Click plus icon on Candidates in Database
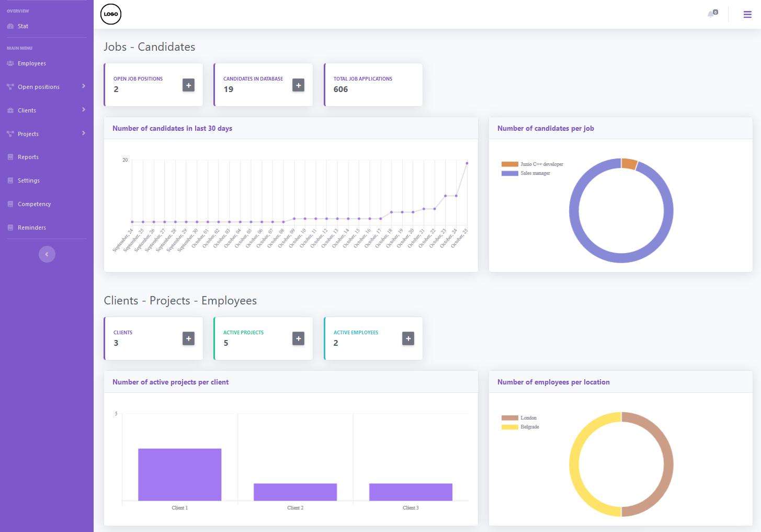The height and width of the screenshot is (532, 761). pyautogui.click(x=298, y=85)
